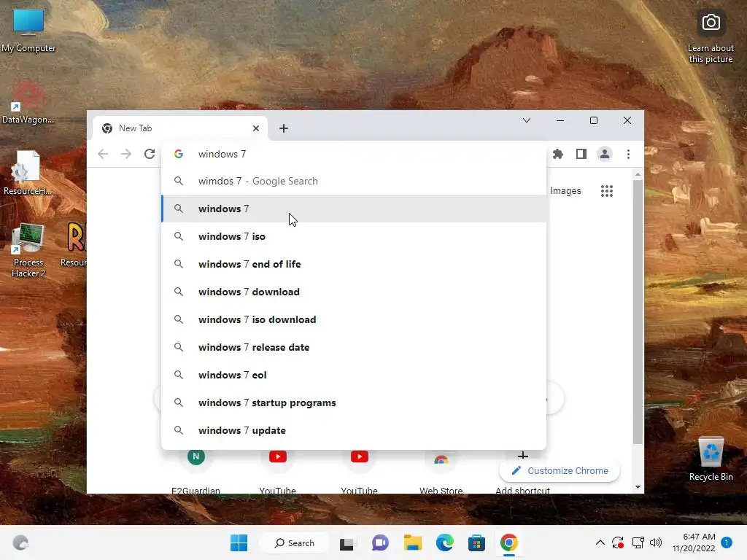The height and width of the screenshot is (560, 747).
Task: Reload the page with Chrome's refresh icon
Action: (150, 154)
